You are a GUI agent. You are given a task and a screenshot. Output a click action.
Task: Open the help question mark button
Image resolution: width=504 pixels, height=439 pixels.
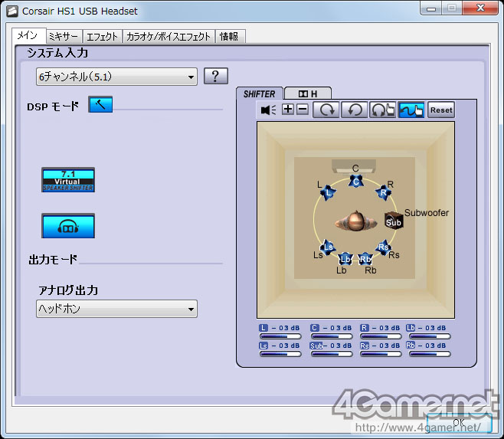point(216,76)
